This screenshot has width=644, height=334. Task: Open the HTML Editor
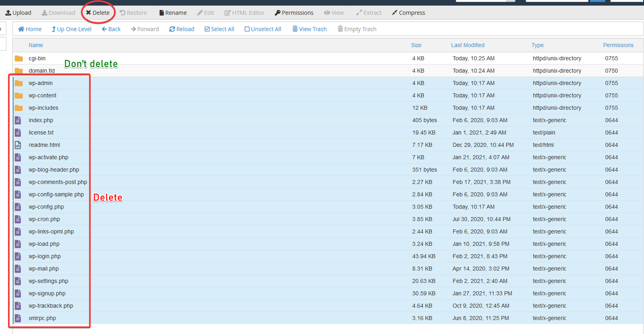click(244, 13)
